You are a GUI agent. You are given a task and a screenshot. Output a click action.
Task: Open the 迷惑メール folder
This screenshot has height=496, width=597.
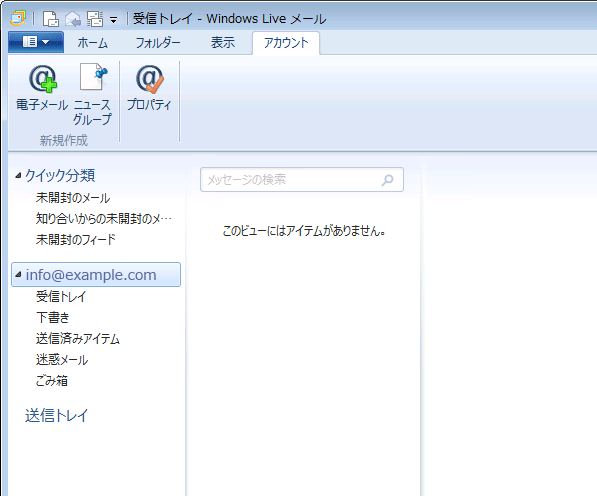click(x=62, y=360)
